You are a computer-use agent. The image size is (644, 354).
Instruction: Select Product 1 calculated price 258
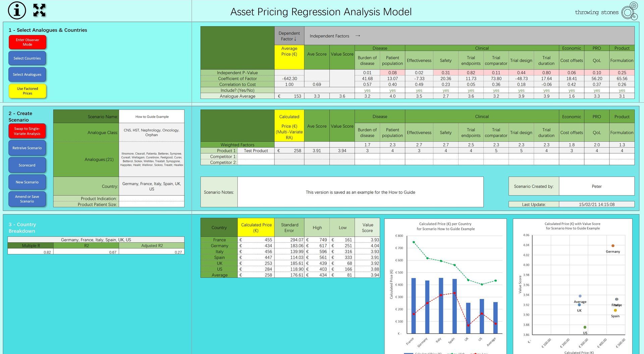pos(289,151)
